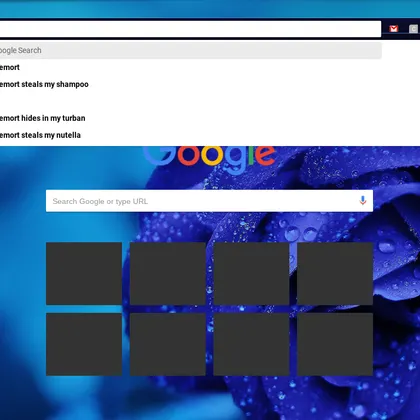Viewport: 420px width, 420px height.
Task: Select the highlighted 'Google Search' suggestion row
Action: (x=190, y=50)
